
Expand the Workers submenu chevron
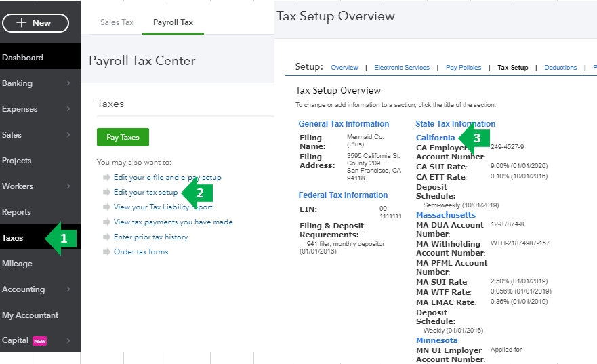[x=68, y=186]
